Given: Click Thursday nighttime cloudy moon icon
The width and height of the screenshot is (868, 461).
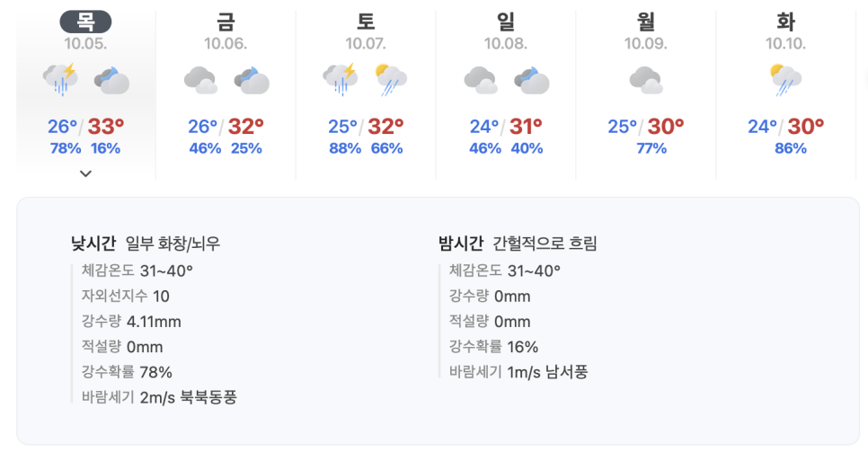Looking at the screenshot, I should tap(111, 80).
